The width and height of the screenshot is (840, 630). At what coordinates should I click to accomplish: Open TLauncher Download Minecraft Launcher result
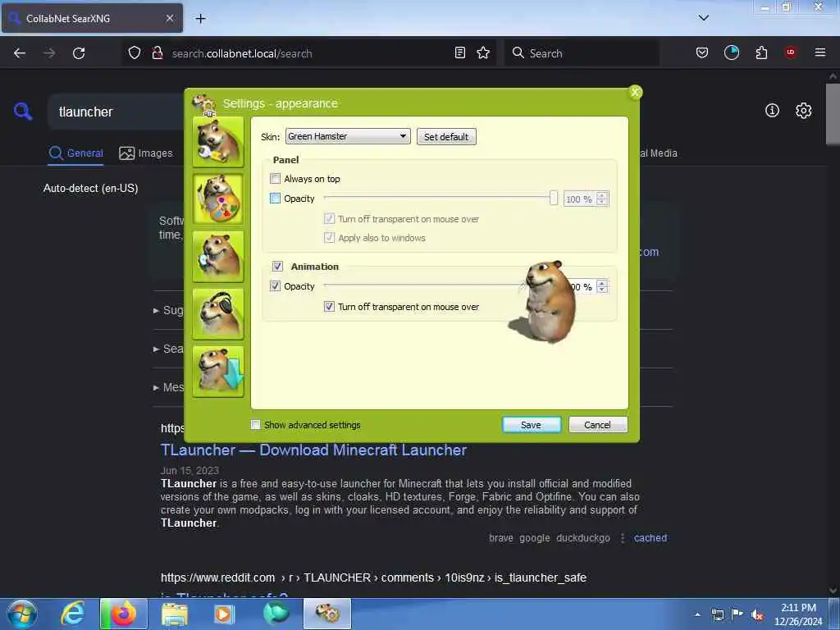(x=313, y=450)
